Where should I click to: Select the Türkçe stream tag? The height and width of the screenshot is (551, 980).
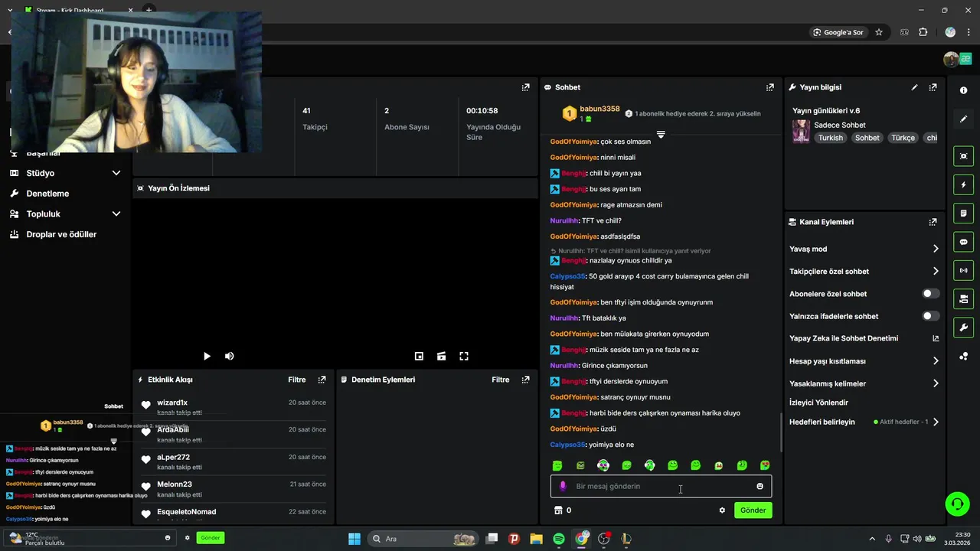pos(903,138)
